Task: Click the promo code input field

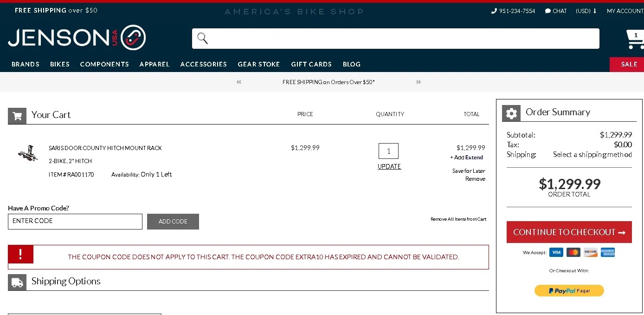Action: click(75, 222)
